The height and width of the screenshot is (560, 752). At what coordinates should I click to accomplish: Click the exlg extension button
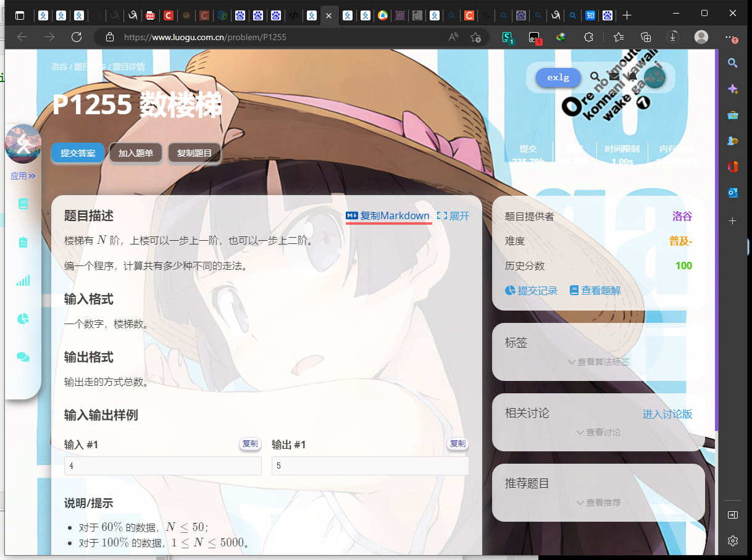(558, 78)
